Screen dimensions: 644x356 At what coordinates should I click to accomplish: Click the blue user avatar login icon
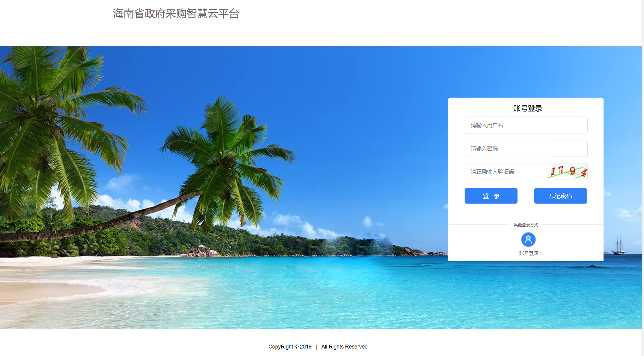pyautogui.click(x=528, y=240)
